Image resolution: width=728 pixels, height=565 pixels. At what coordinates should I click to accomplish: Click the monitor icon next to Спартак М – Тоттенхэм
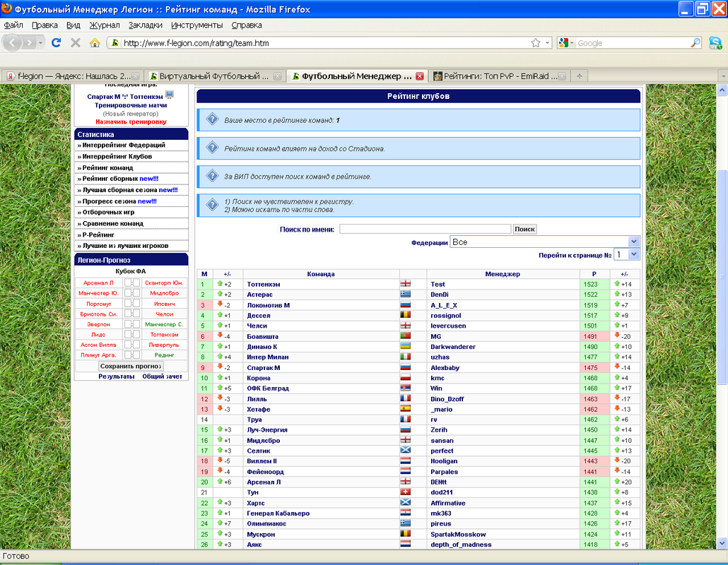tap(170, 95)
